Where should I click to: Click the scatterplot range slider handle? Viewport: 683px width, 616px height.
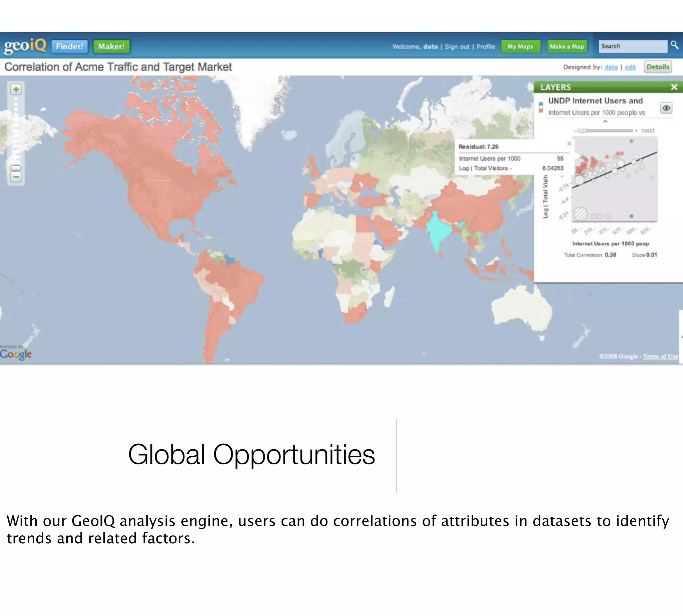click(582, 131)
